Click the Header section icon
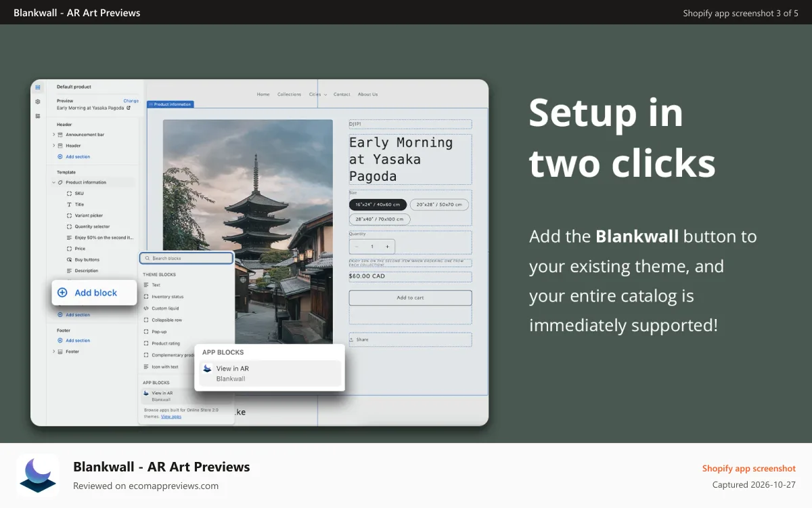Viewport: 812px width, 508px height. (x=60, y=146)
